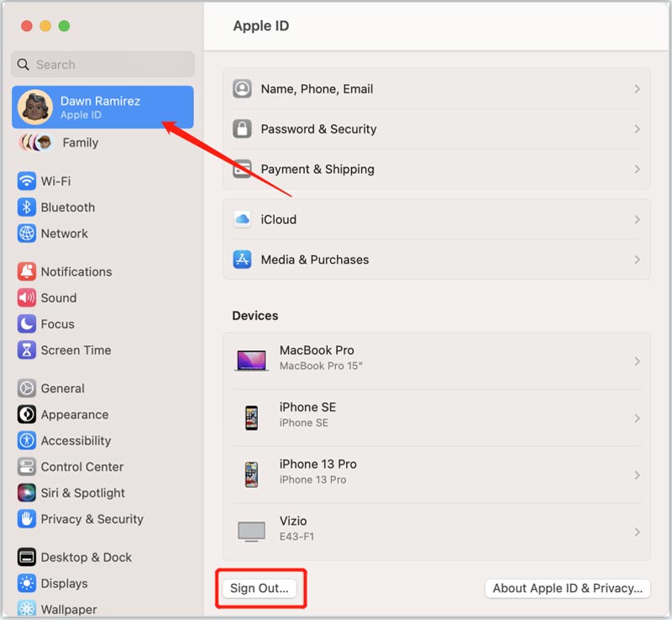Click the magnifying glass search icon
The width and height of the screenshot is (672, 620).
24,65
